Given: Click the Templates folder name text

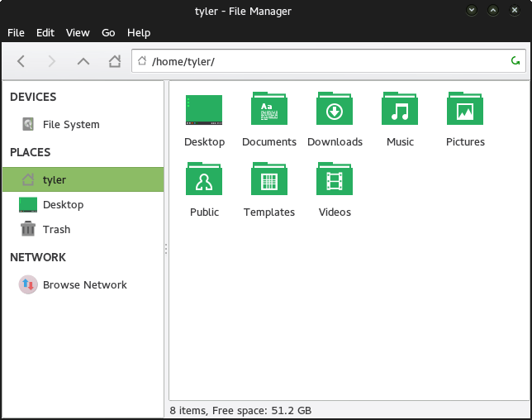Looking at the screenshot, I should click(269, 212).
